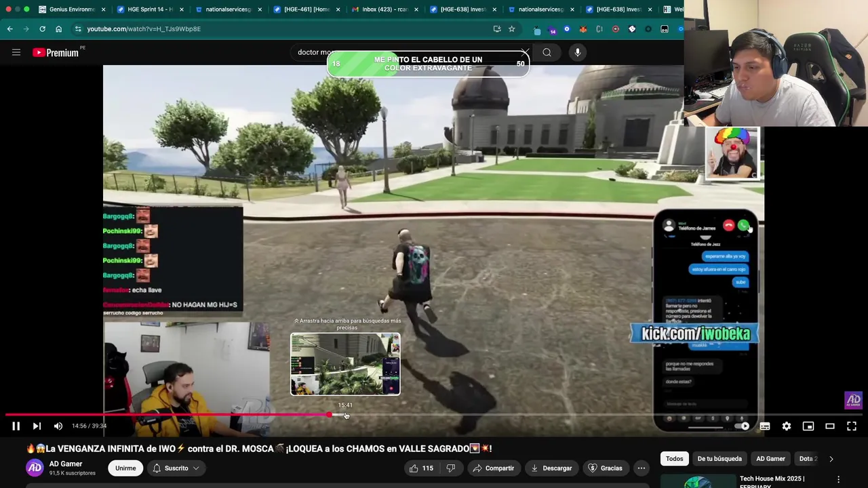Image resolution: width=868 pixels, height=488 pixels.
Task: Click the AD channel watermark on video
Action: [x=853, y=400]
